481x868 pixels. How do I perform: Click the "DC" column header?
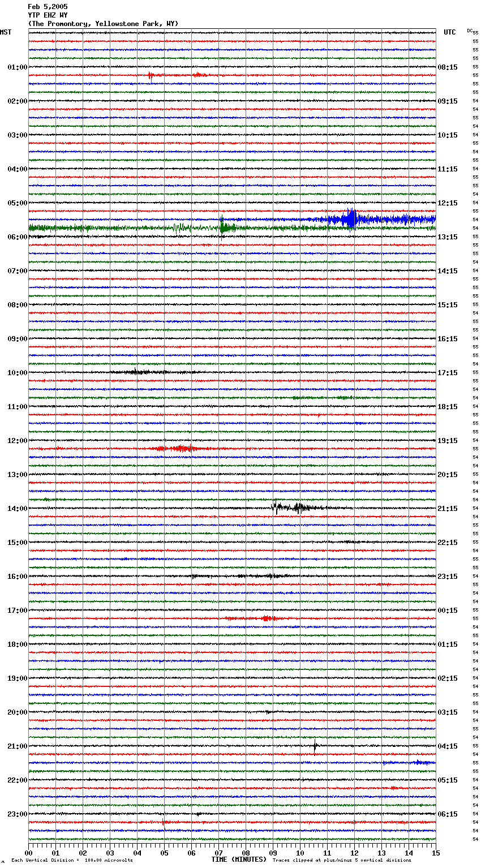click(470, 31)
